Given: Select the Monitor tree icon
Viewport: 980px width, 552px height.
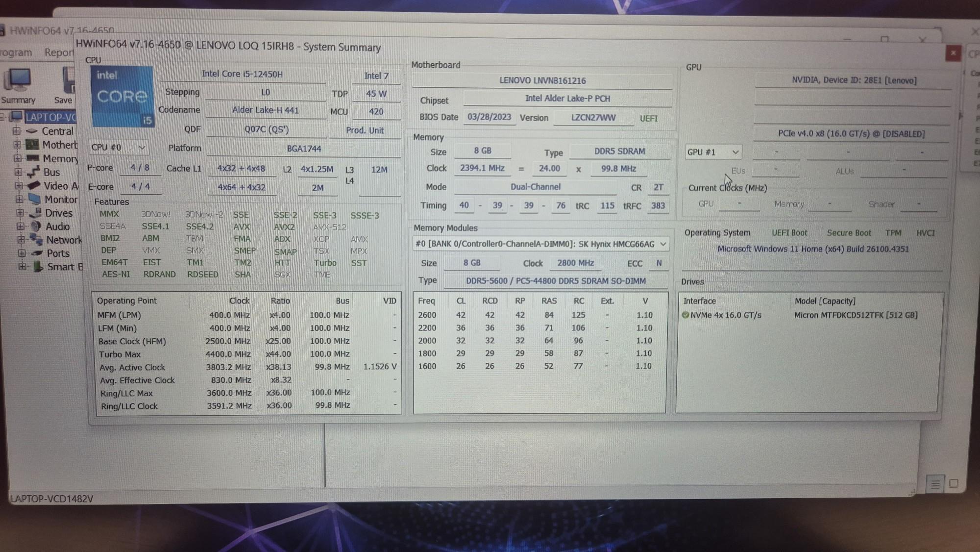Looking at the screenshot, I should point(34,199).
